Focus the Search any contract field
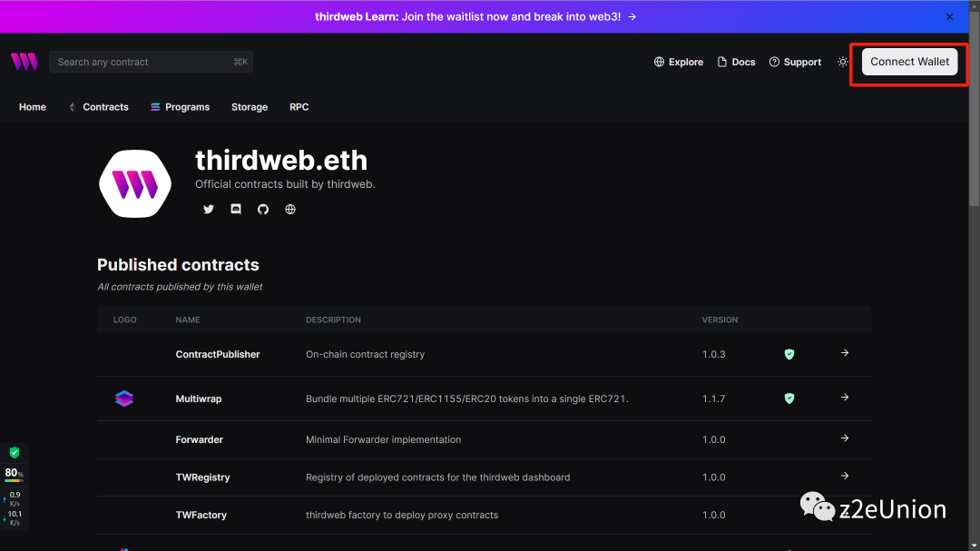Image resolution: width=980 pixels, height=551 pixels. (142, 62)
